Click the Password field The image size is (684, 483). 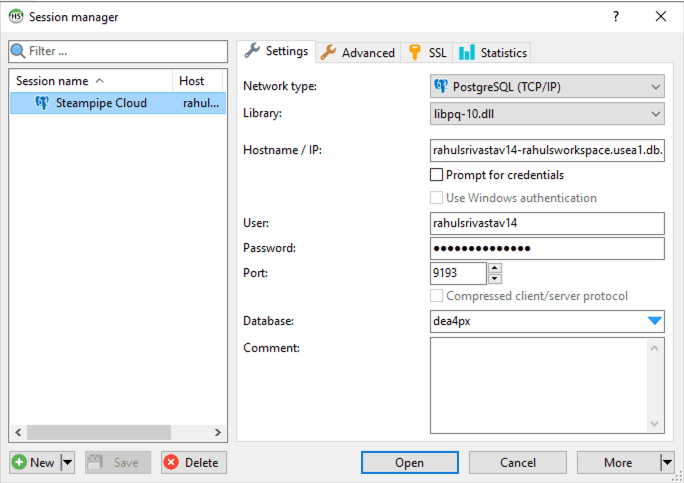coord(547,248)
